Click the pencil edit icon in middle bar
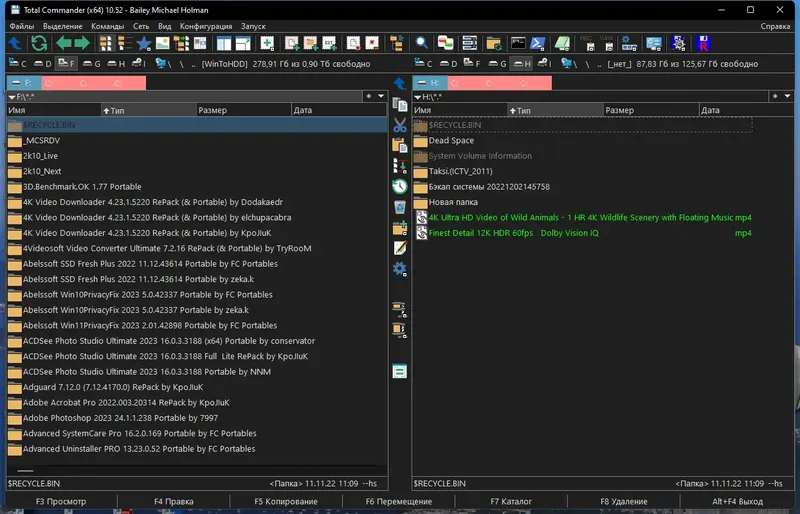 400,248
